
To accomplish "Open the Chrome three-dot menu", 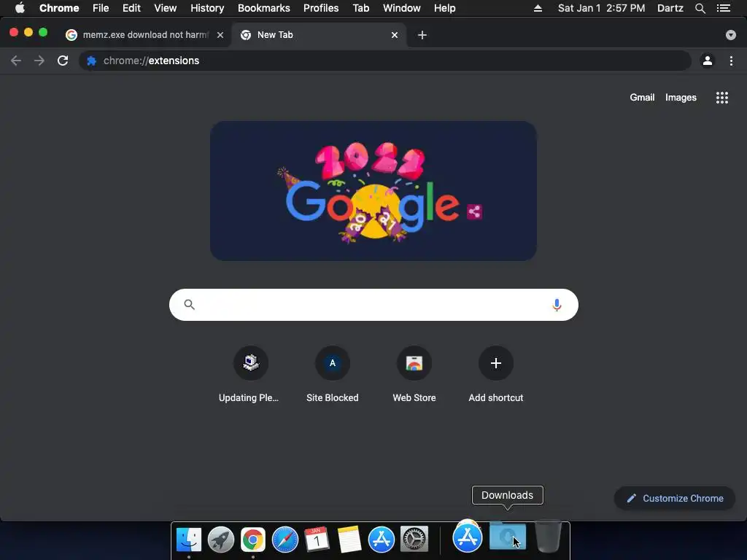I will (731, 61).
